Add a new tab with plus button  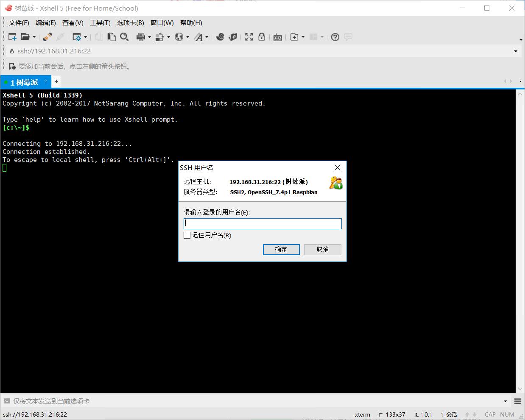(56, 81)
